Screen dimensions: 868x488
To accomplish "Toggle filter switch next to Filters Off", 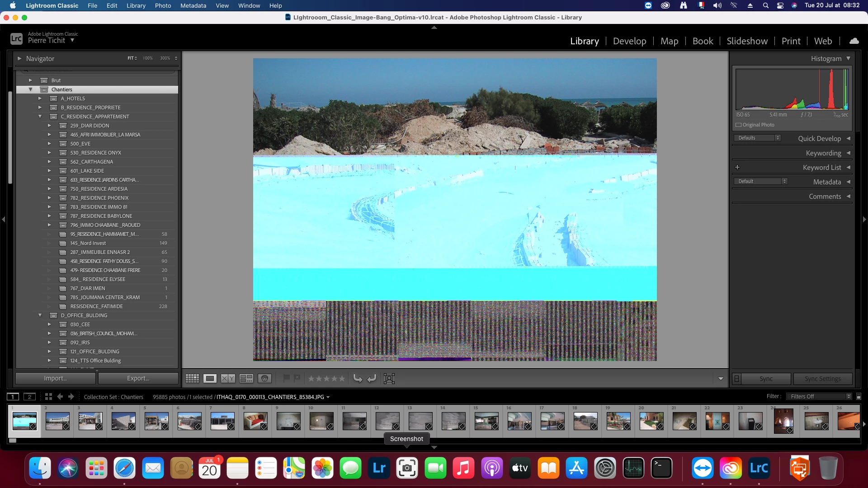I will pyautogui.click(x=859, y=397).
